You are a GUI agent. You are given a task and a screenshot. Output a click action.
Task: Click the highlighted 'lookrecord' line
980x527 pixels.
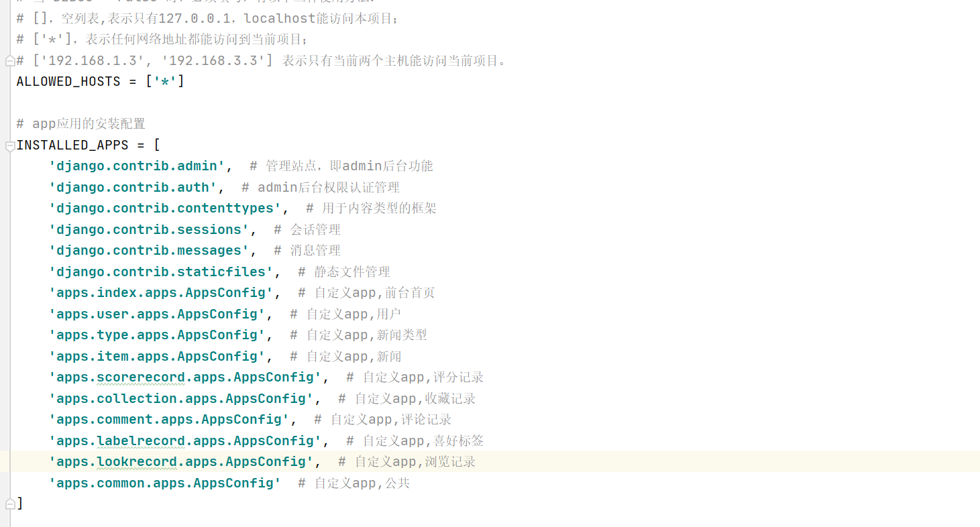[x=181, y=461]
